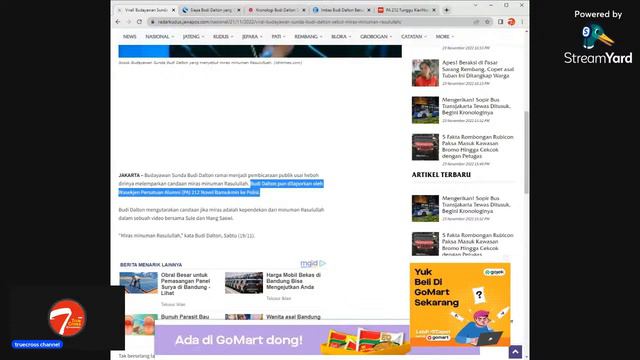Screen dimensions: 640x360
Task: Click the ARTIKEL TERBARU heading
Action: coord(441,175)
